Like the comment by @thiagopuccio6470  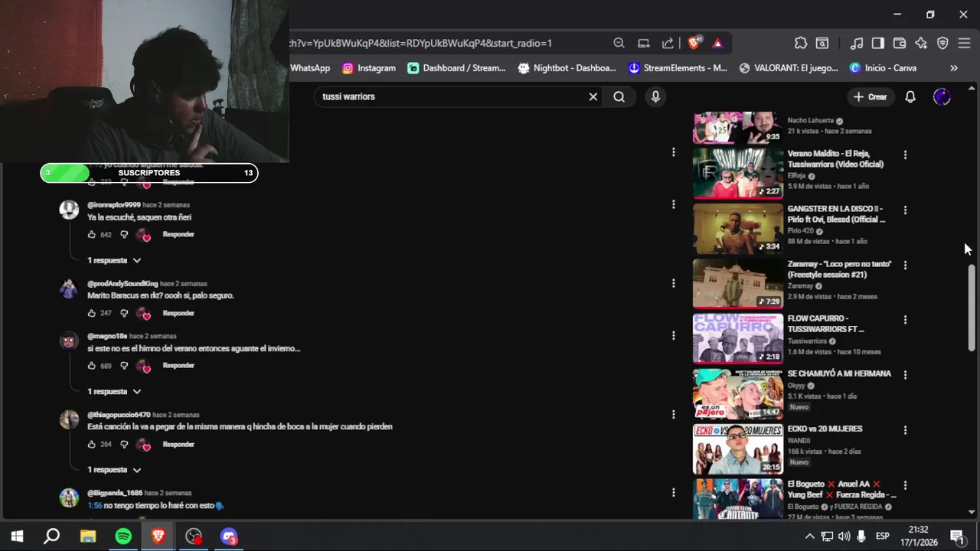[92, 445]
